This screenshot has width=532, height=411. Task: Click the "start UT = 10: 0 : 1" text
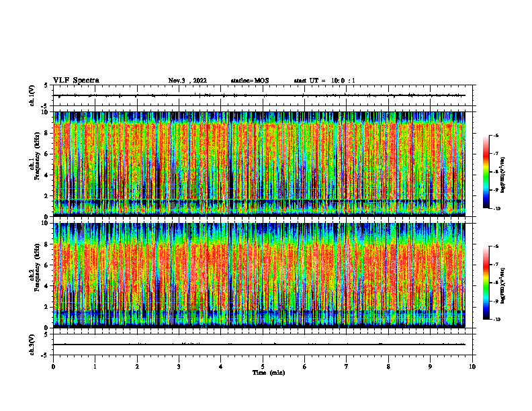pyautogui.click(x=324, y=81)
